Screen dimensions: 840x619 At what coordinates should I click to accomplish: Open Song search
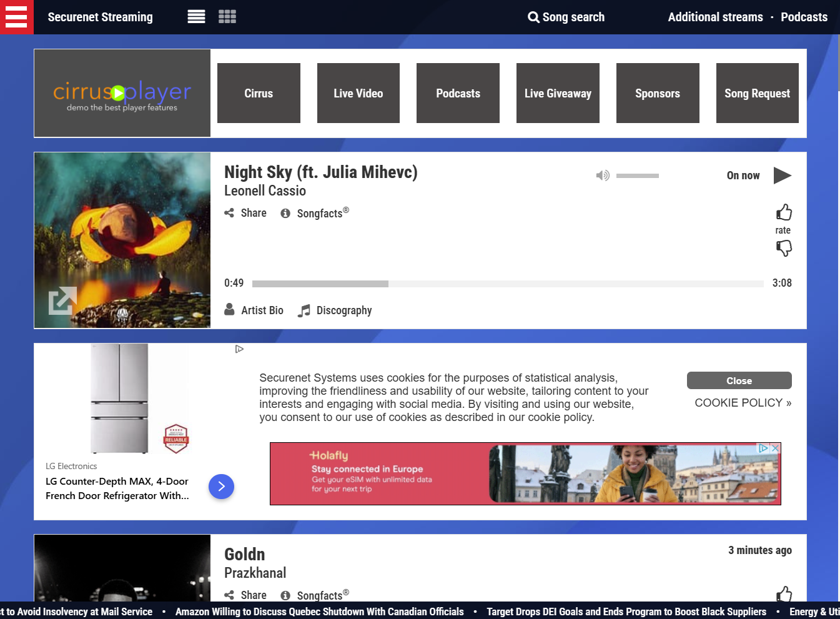coord(565,17)
